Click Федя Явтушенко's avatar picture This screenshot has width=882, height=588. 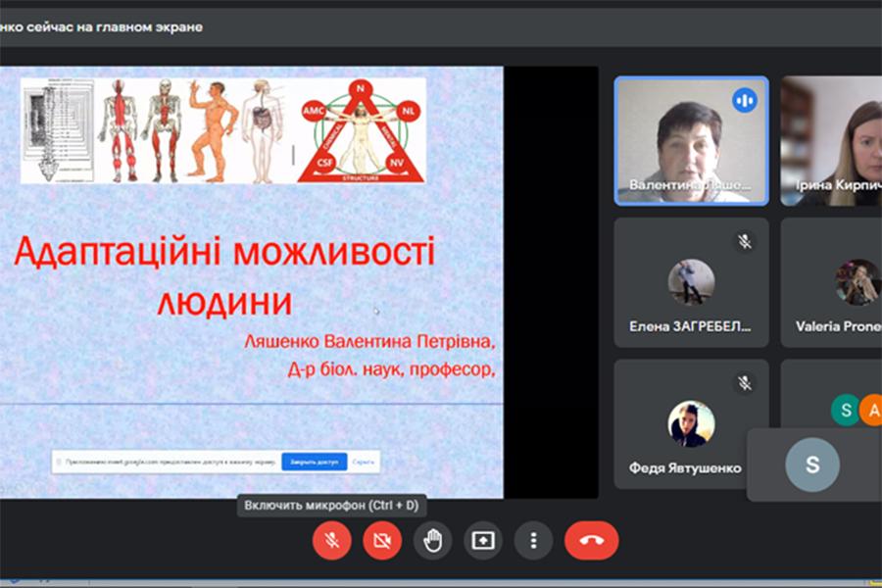click(x=691, y=423)
